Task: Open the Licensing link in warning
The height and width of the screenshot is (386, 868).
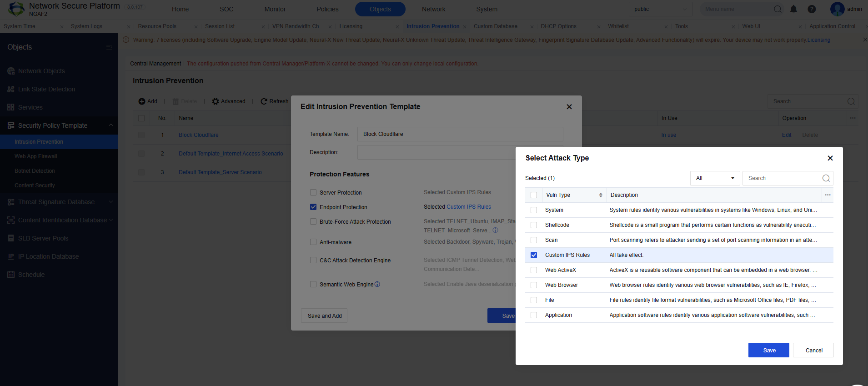Action: point(818,40)
